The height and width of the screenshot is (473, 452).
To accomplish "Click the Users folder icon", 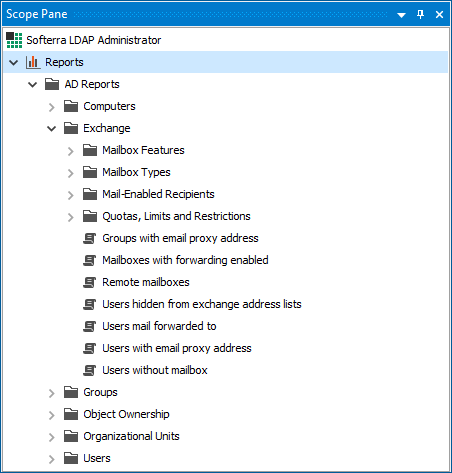I will [x=71, y=458].
